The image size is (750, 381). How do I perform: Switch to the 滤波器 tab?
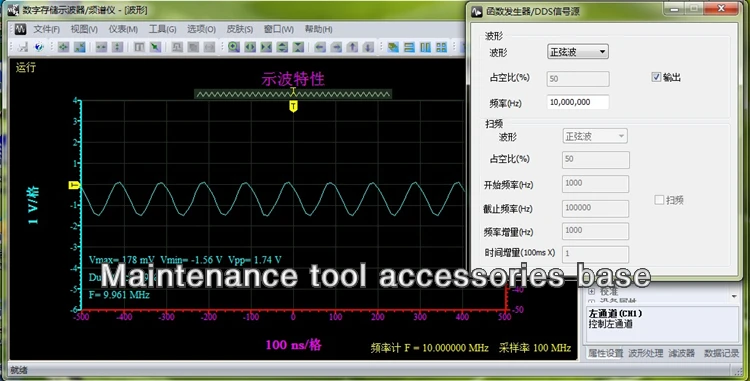click(x=682, y=353)
